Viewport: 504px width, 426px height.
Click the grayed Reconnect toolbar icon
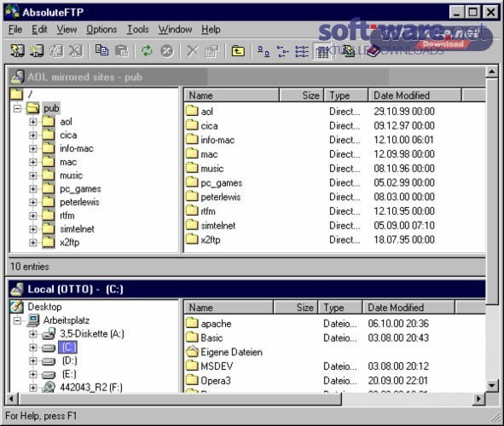point(56,51)
